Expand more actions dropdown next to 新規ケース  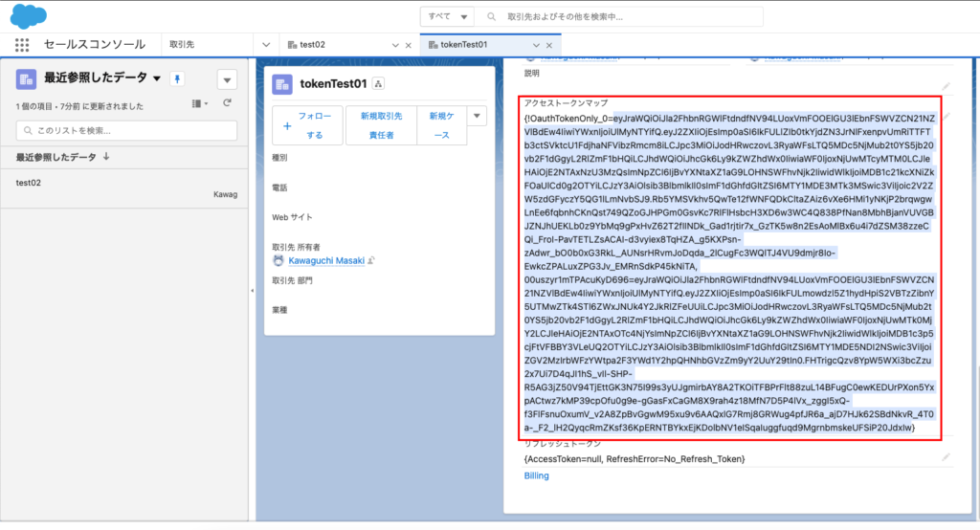pyautogui.click(x=477, y=116)
